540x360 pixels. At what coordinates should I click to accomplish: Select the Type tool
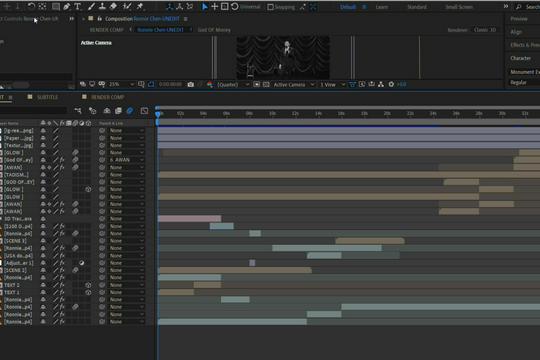77,6
